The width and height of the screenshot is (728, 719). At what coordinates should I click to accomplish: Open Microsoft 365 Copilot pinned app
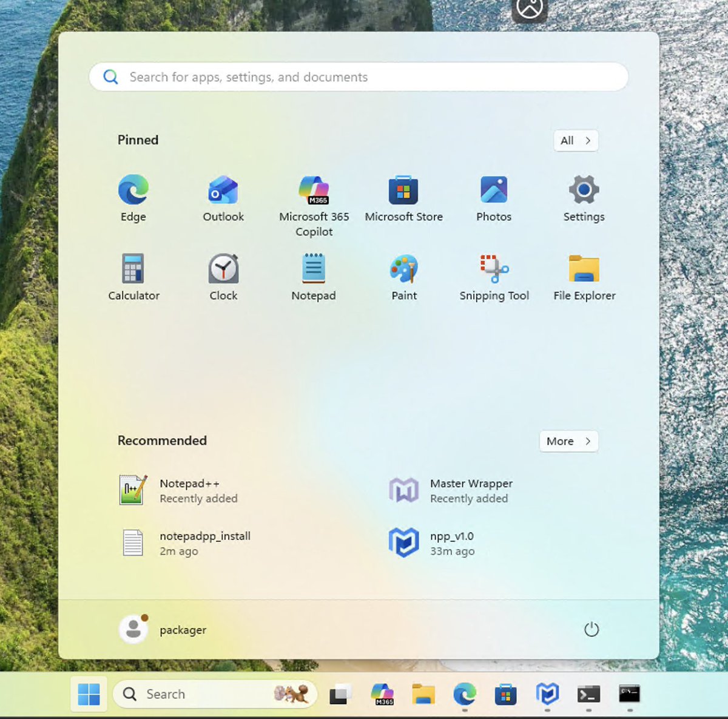[314, 206]
